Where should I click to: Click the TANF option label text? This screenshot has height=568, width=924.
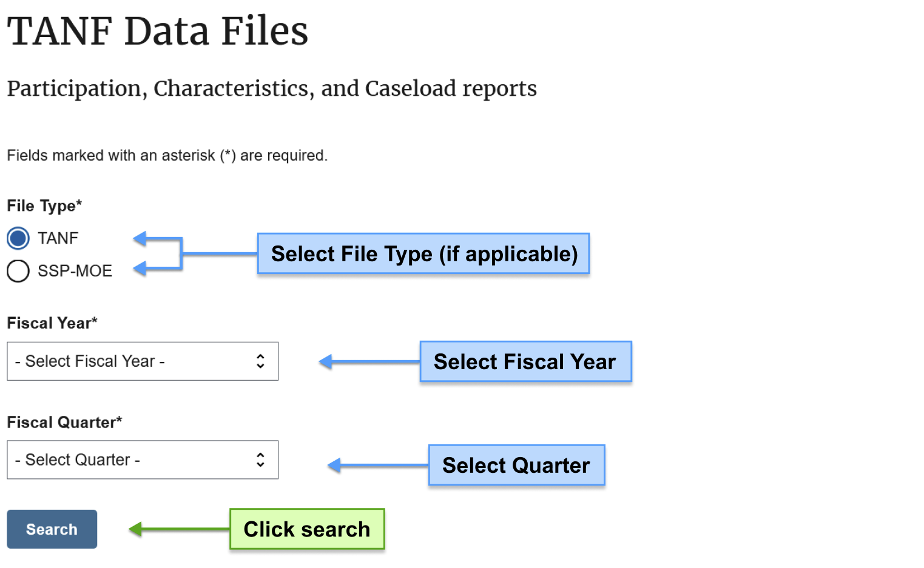[58, 238]
